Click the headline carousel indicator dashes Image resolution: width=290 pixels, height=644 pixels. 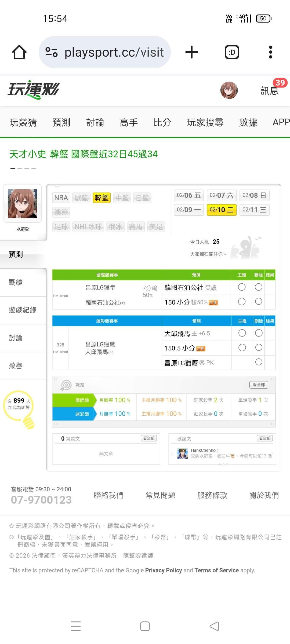(23, 168)
